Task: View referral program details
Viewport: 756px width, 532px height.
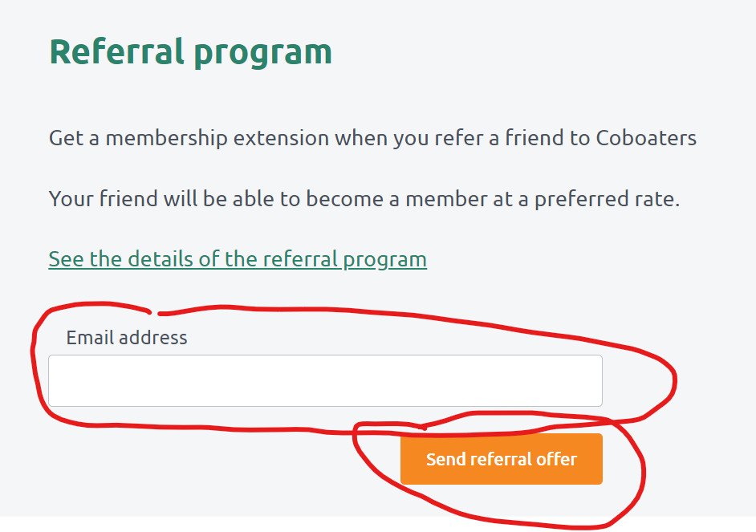Action: pyautogui.click(x=238, y=259)
